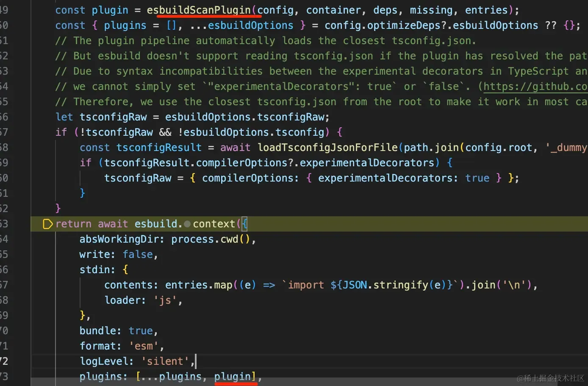This screenshot has width=588, height=386.
Task: Click the tsconfigResult constant name
Action: tap(159, 148)
